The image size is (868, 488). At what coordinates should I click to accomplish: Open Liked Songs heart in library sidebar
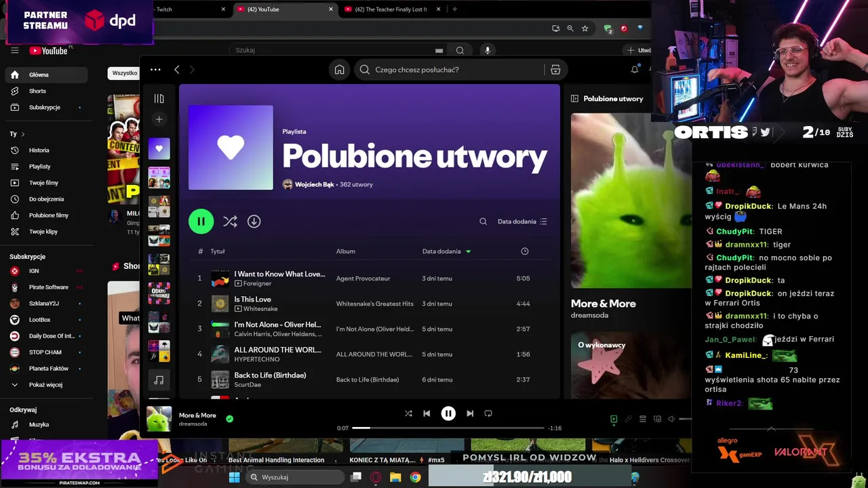click(x=159, y=148)
